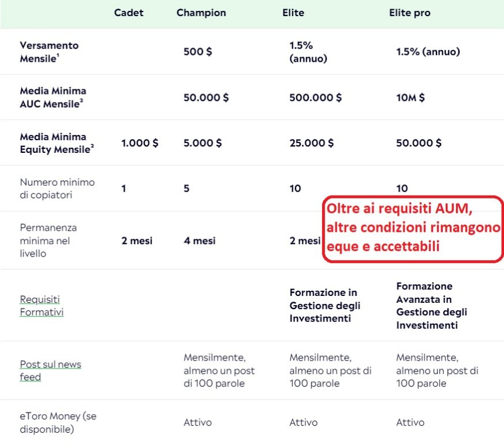504x443 pixels.
Task: Click Formazione Avanzata in Gestione degli Investimenti
Action: point(431,306)
